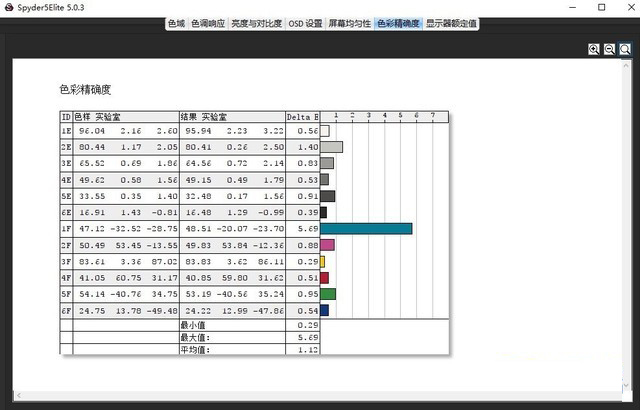
Task: Open the 色调响应 tab
Action: click(x=208, y=24)
